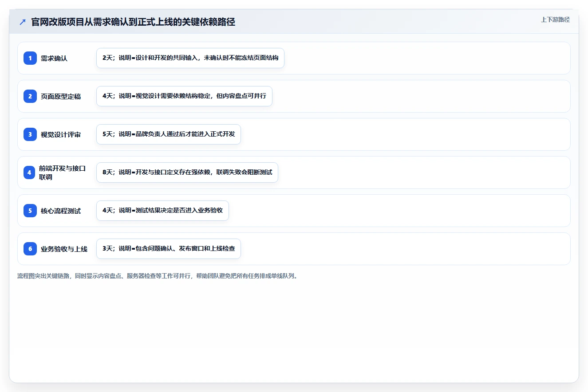Image resolution: width=588 pixels, height=392 pixels.
Task: Select step badge number 5
Action: (30, 211)
